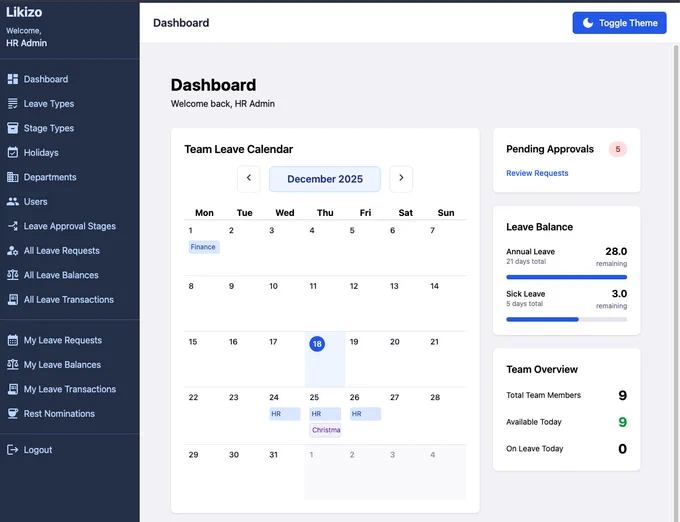Viewport: 680px width, 522px height.
Task: Click the Rest Nominations coffee cup icon
Action: (x=13, y=414)
